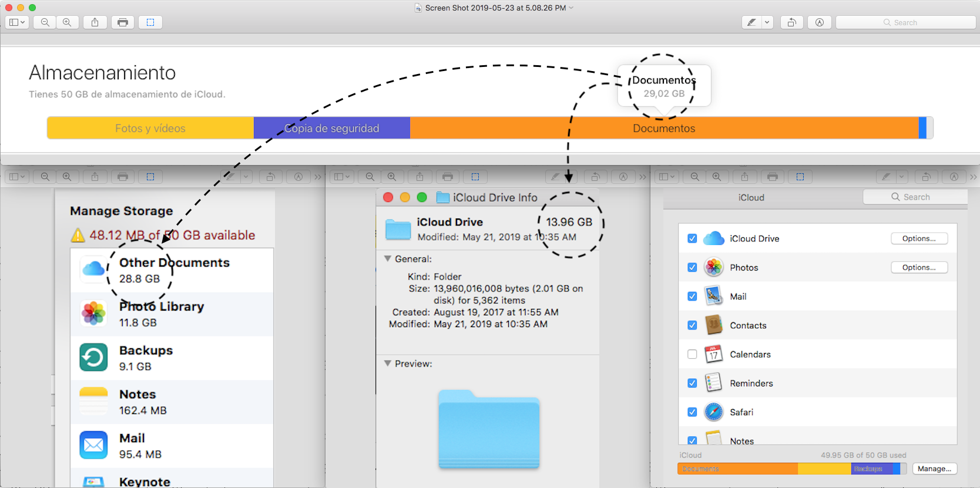Image resolution: width=980 pixels, height=488 pixels.
Task: Print from the iCloud Drive Info window toolbar
Action: [x=448, y=177]
